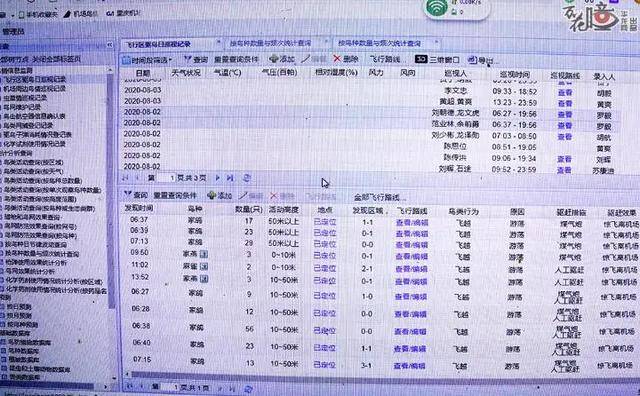
Task: Click the icon next to bird name in 11:02 row
Action: click(x=204, y=267)
